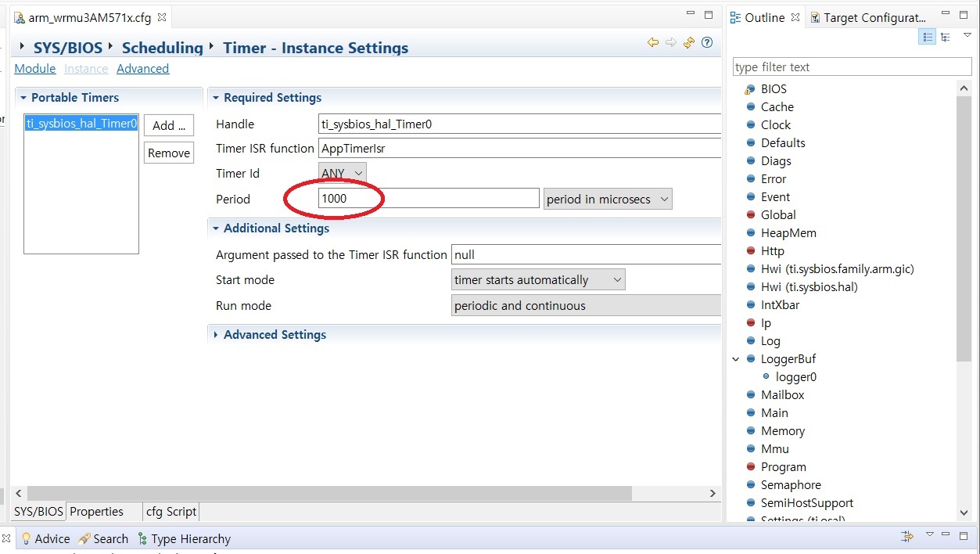Click the Add ... button
This screenshot has height=554, width=980.
click(168, 125)
